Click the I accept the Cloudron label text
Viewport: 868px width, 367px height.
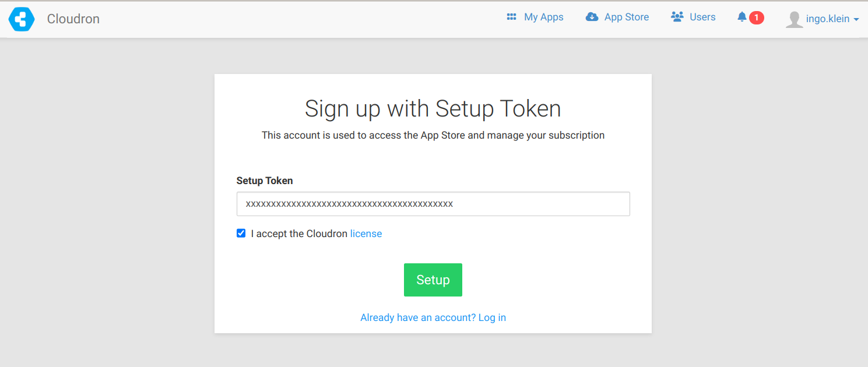299,234
